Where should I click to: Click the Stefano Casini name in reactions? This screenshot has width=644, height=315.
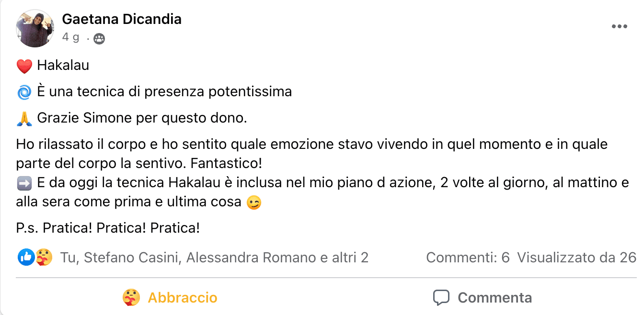pos(132,258)
